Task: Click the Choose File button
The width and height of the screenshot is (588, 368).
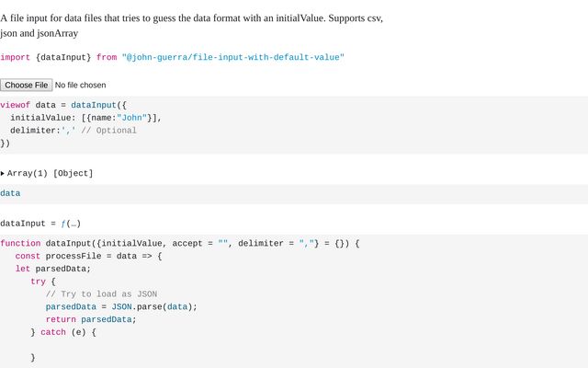Action: coord(27,85)
